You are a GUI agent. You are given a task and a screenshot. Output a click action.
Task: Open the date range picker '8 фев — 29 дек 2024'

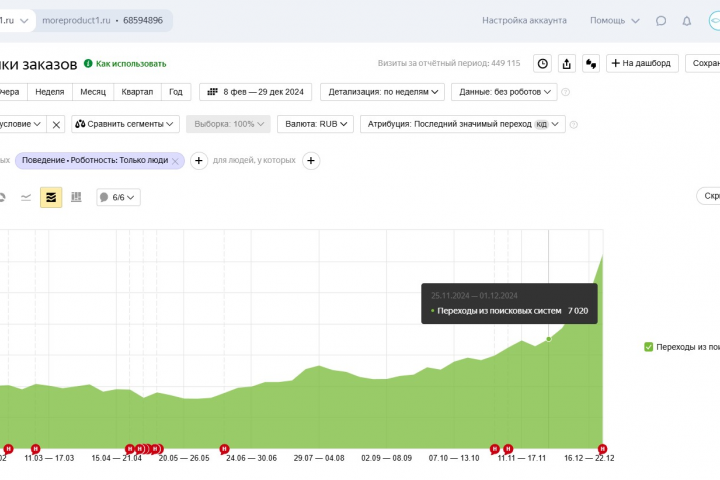click(x=255, y=92)
